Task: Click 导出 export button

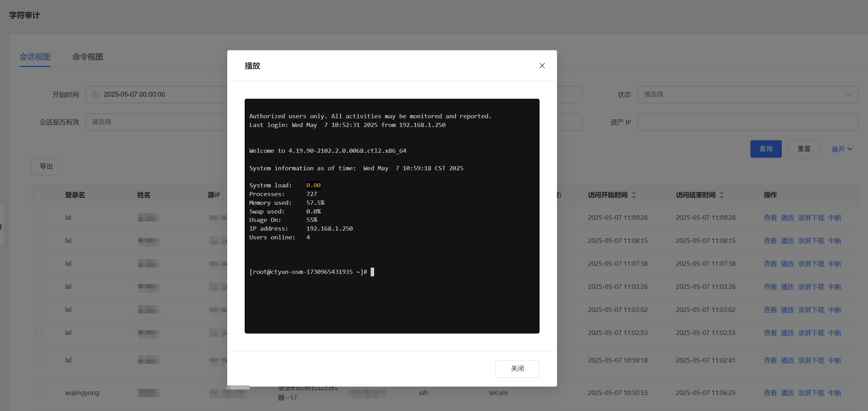Action: tap(46, 166)
